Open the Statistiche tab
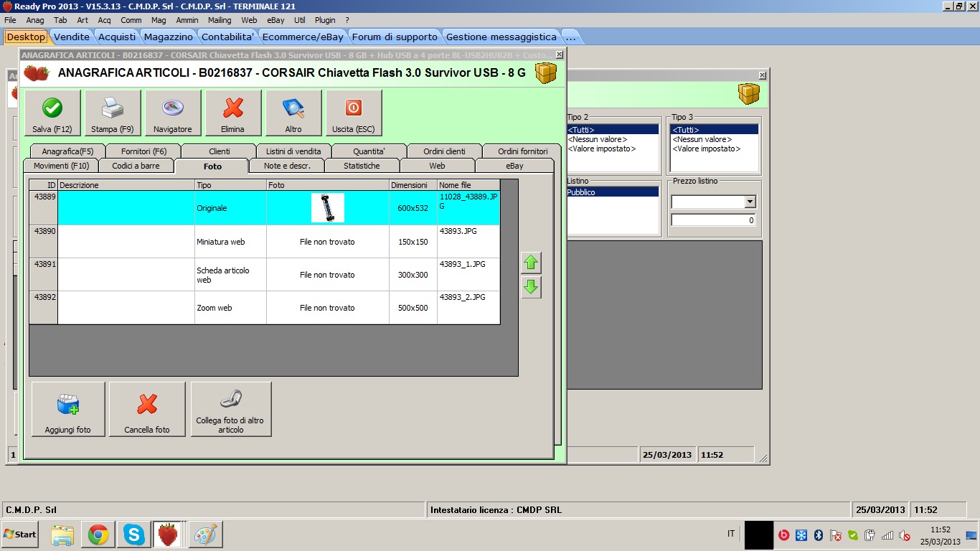 coord(362,166)
